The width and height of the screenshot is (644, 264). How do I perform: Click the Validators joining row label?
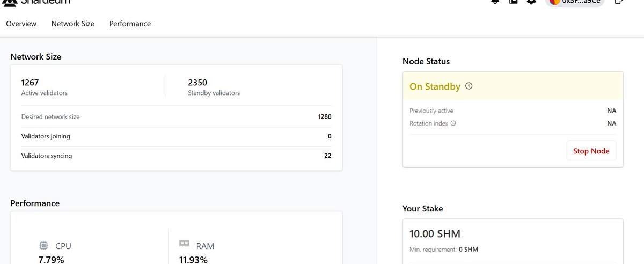pyautogui.click(x=46, y=136)
